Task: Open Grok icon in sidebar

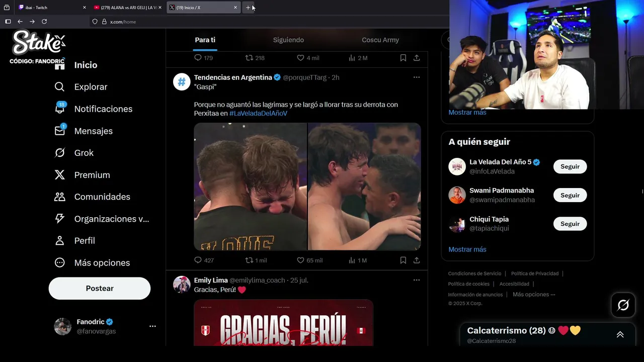Action: [59, 153]
